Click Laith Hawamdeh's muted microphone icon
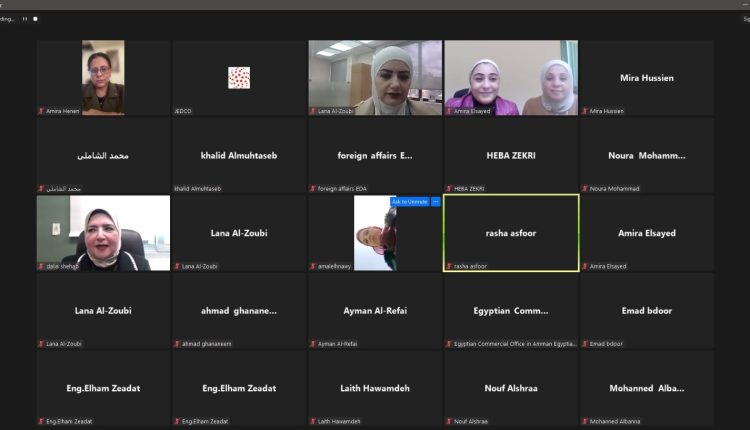This screenshot has height=430, width=750. 314,422
